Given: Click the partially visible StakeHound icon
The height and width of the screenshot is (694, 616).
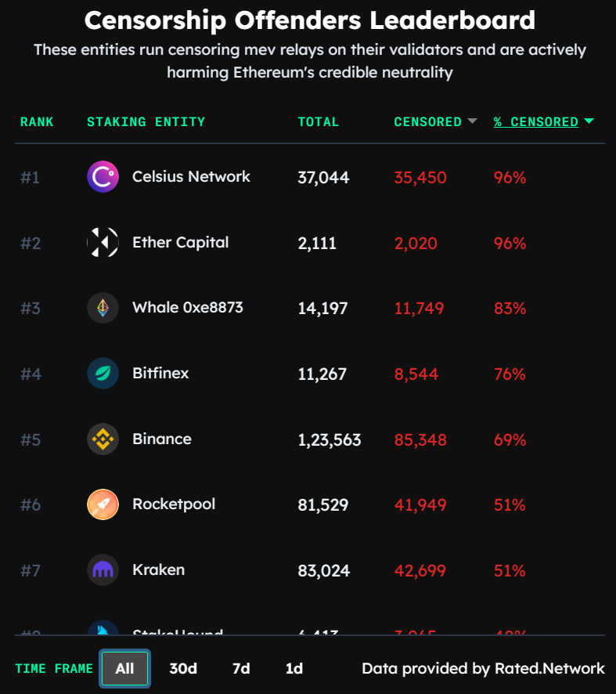Looking at the screenshot, I should [x=103, y=629].
